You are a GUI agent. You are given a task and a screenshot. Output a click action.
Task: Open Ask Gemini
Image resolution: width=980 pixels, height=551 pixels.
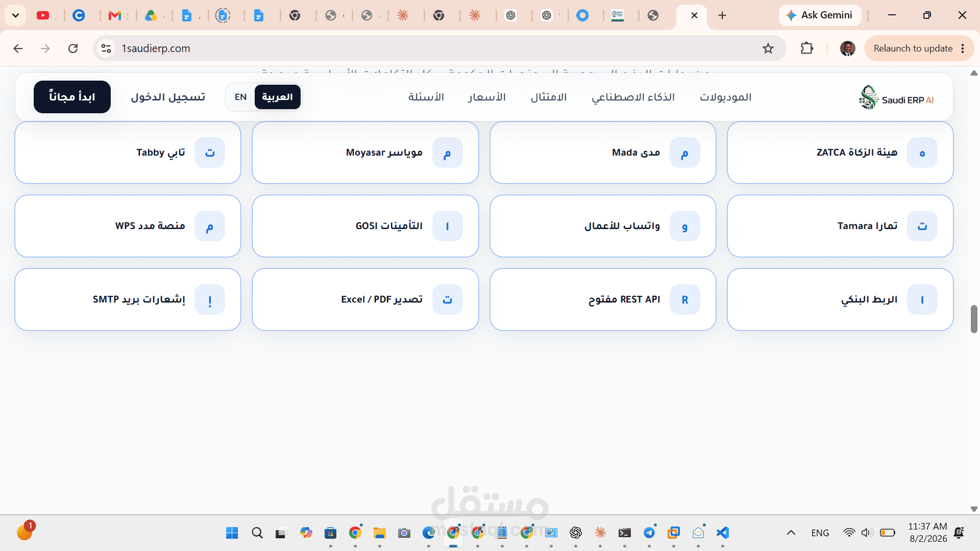pyautogui.click(x=820, y=15)
